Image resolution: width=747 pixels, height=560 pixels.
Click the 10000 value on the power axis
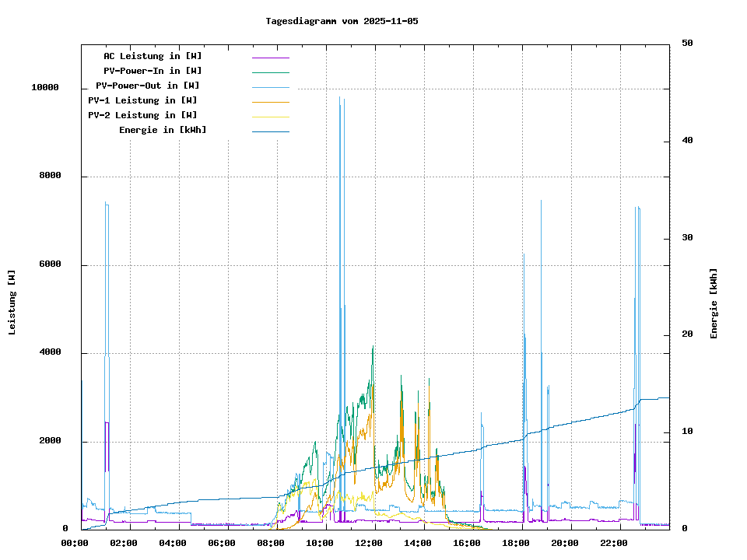pyautogui.click(x=45, y=88)
